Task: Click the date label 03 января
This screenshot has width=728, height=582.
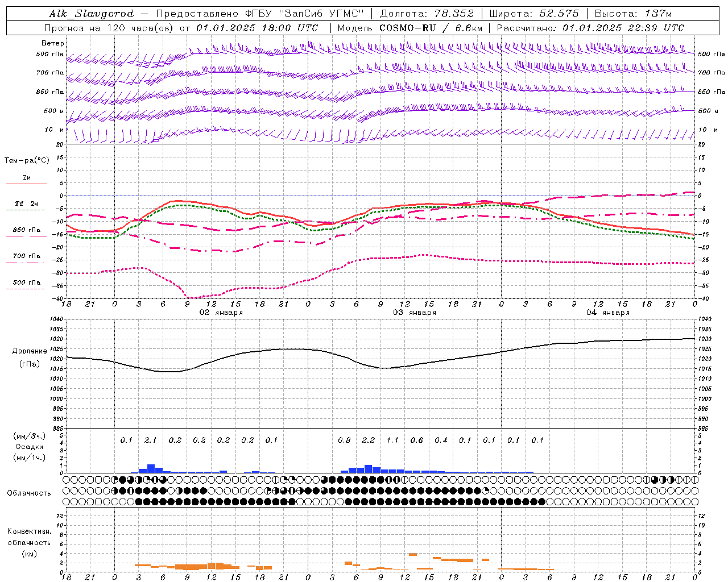Action: point(415,313)
